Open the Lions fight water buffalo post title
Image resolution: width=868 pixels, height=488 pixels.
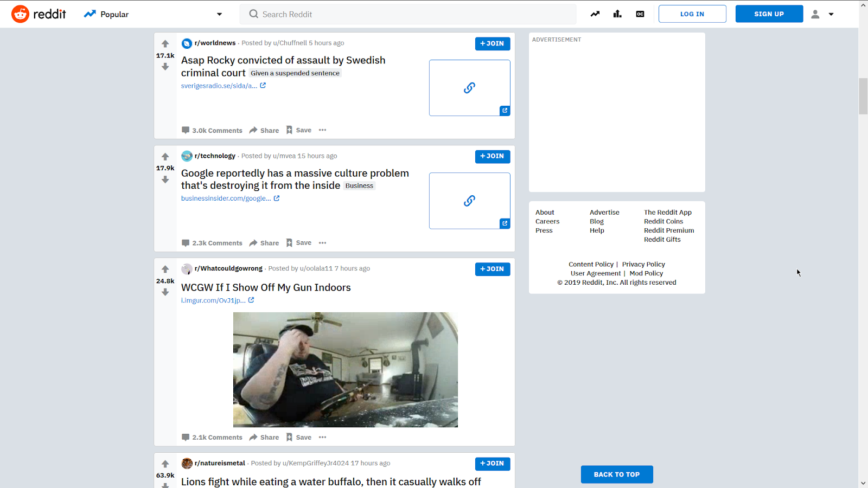[331, 481]
